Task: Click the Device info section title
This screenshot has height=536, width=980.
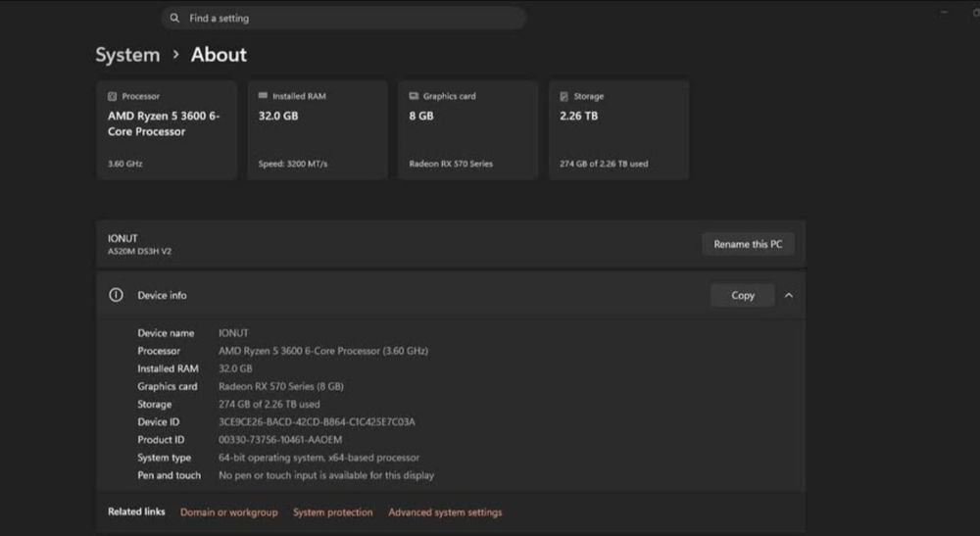Action: [162, 296]
